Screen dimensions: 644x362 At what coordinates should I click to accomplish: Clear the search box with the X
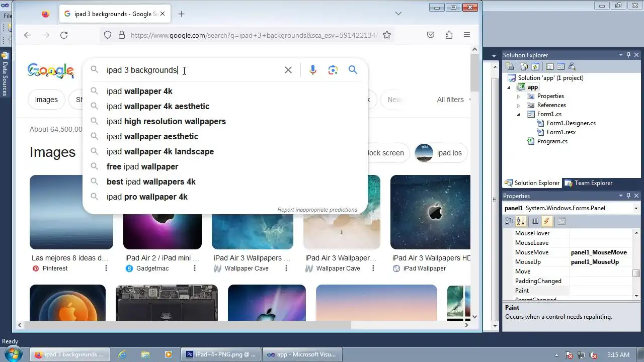pos(288,70)
